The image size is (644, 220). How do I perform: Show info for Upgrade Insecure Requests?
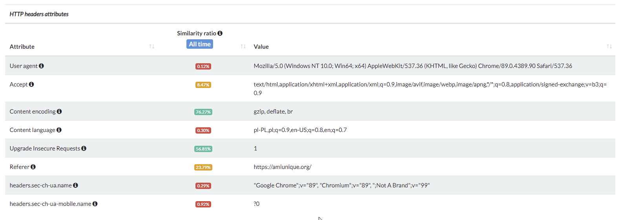[x=84, y=148]
